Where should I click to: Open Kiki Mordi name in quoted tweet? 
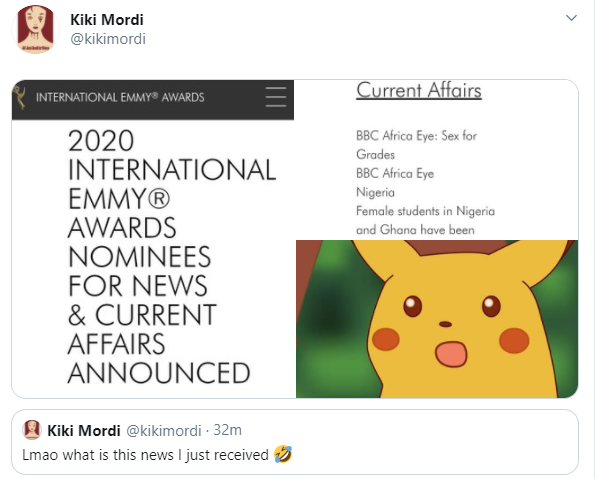tap(84, 431)
